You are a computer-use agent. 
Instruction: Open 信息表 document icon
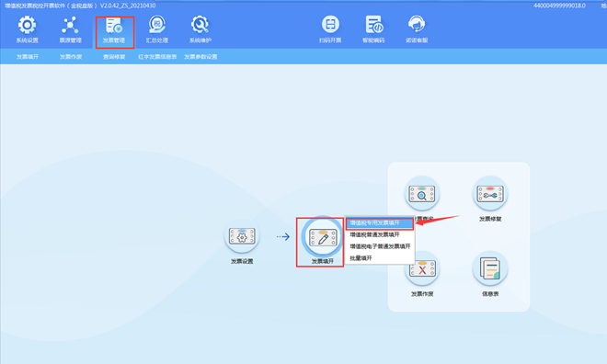point(490,268)
